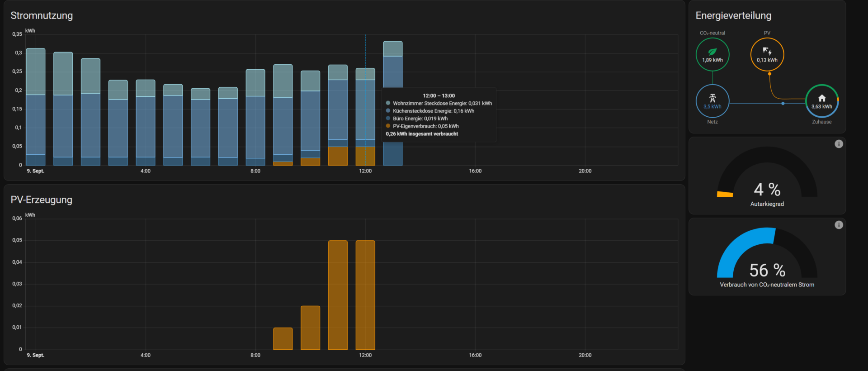This screenshot has height=371, width=868.
Task: Click the 0,35 y-axis label in Stromnutzung
Action: click(x=17, y=34)
